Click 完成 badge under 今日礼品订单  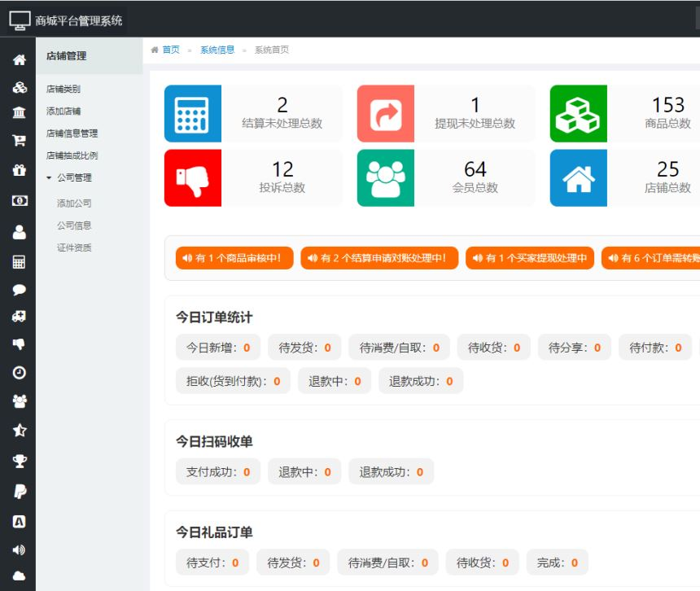tap(557, 563)
